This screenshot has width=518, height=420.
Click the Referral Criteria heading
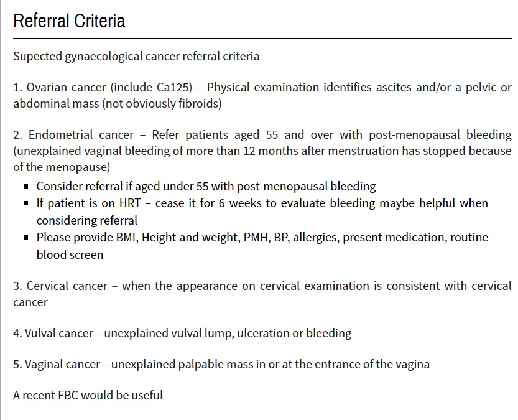coord(69,21)
